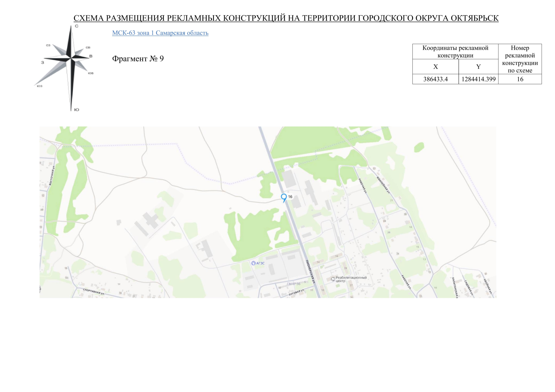Click the 'Восточная ул.' street label on the map

[x=52, y=175]
